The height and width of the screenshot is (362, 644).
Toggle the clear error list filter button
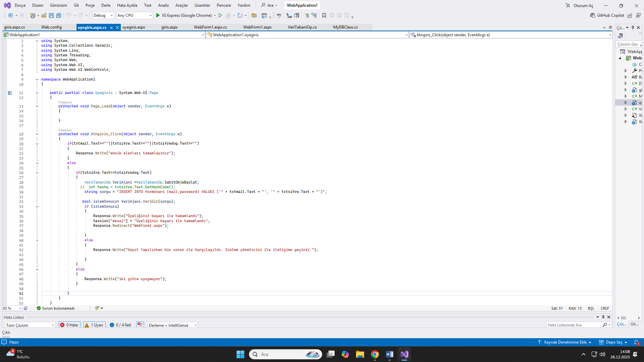coord(140,325)
